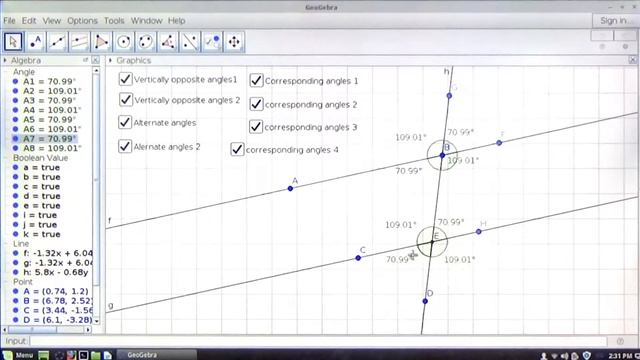Image resolution: width=640 pixels, height=360 pixels.
Task: Switch to GeoGebra in the taskbar
Action: (x=157, y=355)
